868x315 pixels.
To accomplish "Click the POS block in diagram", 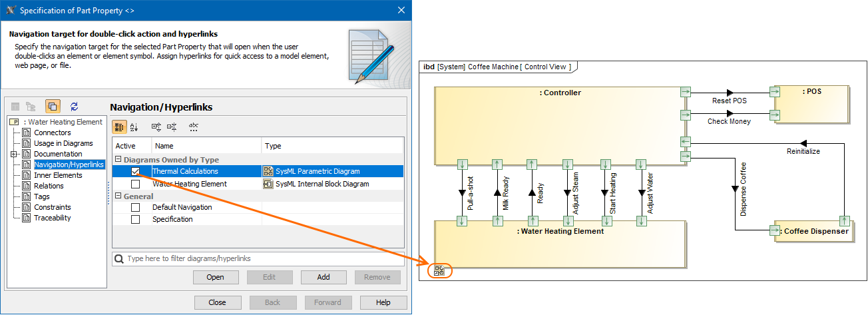I will pos(812,104).
